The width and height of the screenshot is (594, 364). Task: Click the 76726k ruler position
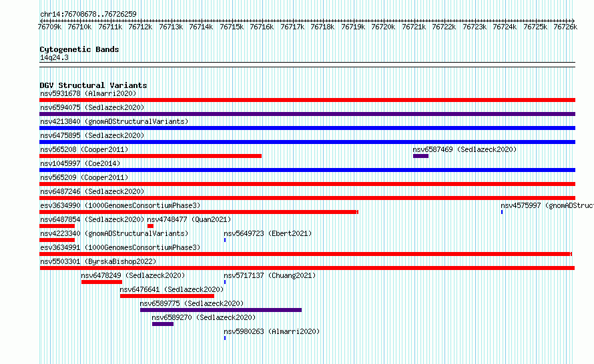tap(565, 27)
